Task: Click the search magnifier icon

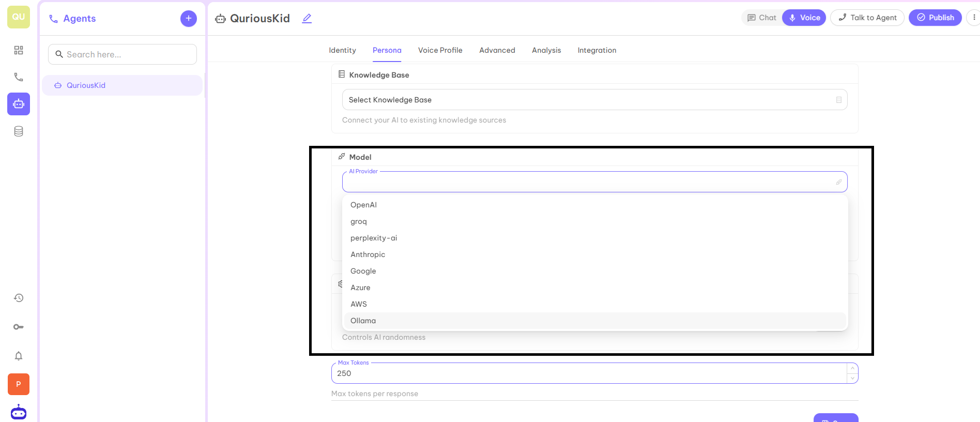Action: pyautogui.click(x=59, y=54)
